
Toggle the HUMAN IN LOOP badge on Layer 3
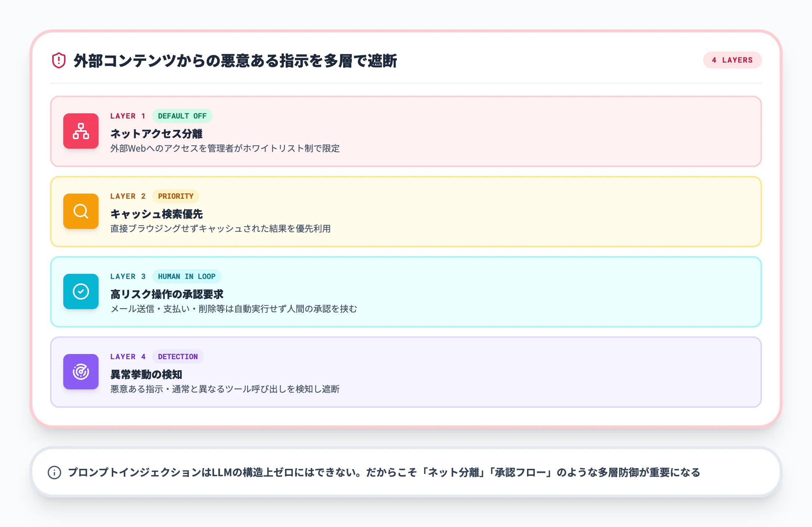pos(187,276)
